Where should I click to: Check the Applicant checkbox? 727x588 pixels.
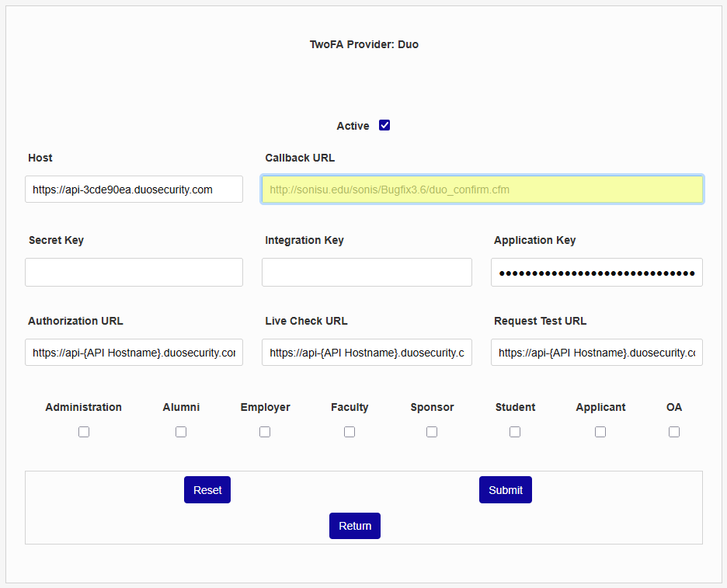click(600, 432)
